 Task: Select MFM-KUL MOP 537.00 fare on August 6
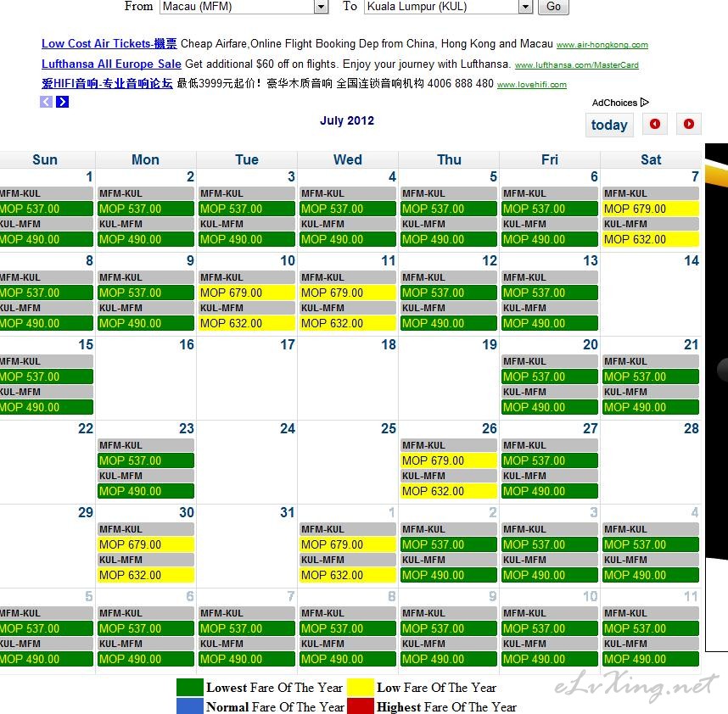click(x=146, y=628)
